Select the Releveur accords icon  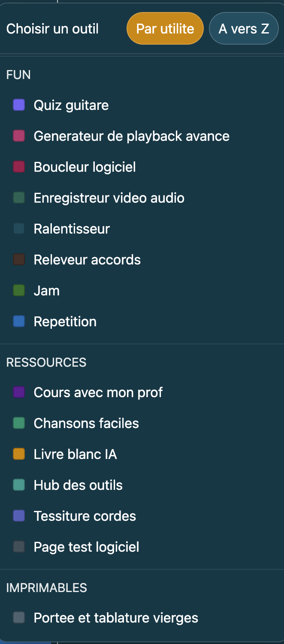(19, 259)
